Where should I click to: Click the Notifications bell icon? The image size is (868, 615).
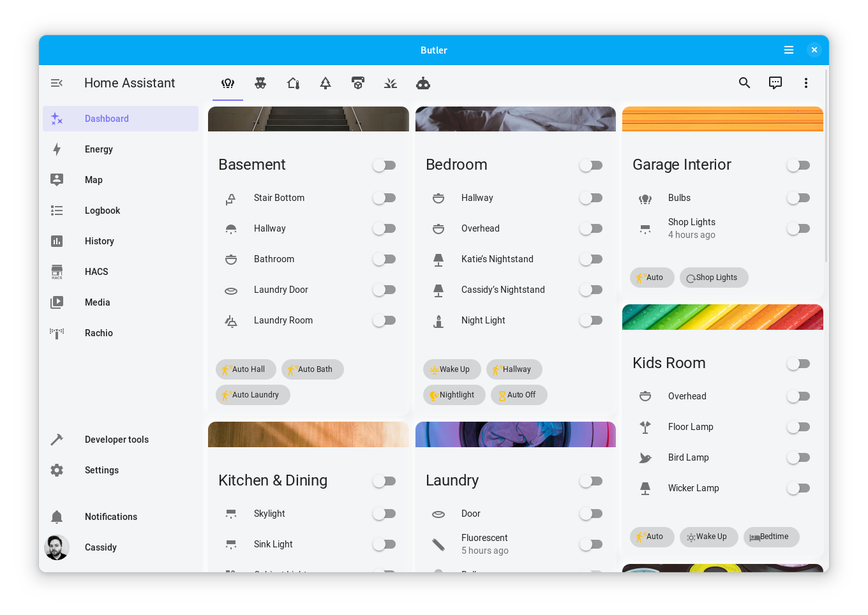pos(57,517)
